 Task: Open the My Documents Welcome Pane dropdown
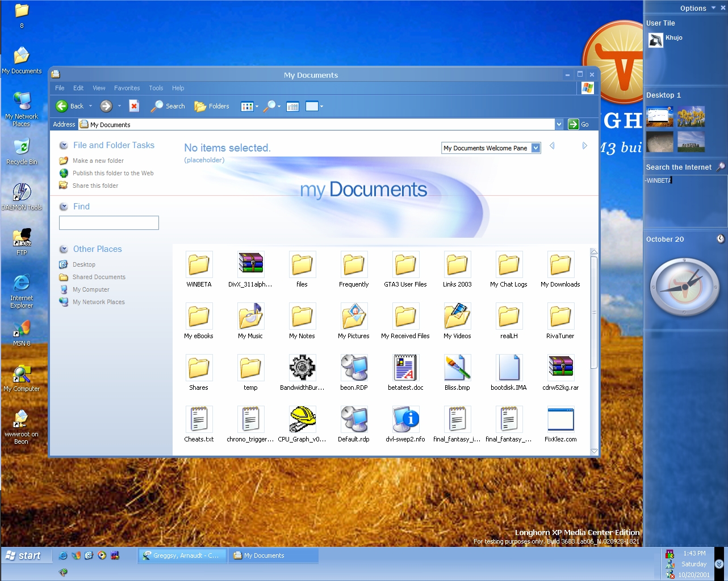pyautogui.click(x=535, y=148)
